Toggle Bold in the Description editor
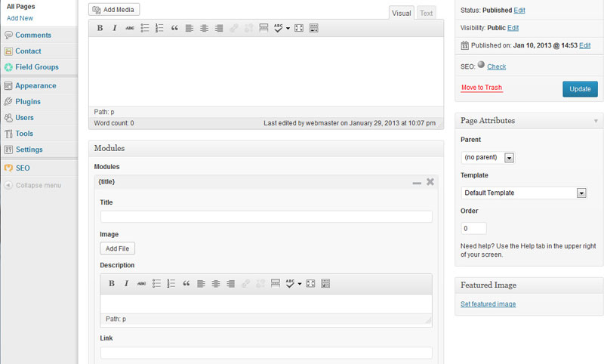The height and width of the screenshot is (364, 604). pos(112,283)
